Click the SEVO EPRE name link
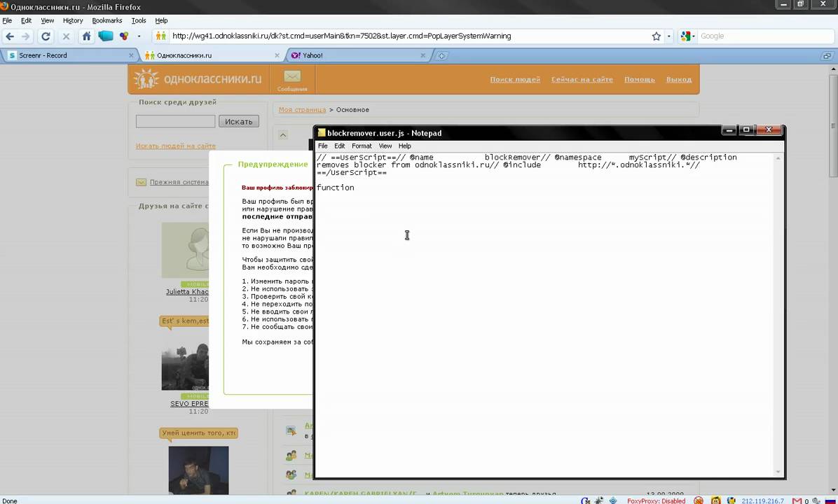838x504 pixels. point(189,404)
